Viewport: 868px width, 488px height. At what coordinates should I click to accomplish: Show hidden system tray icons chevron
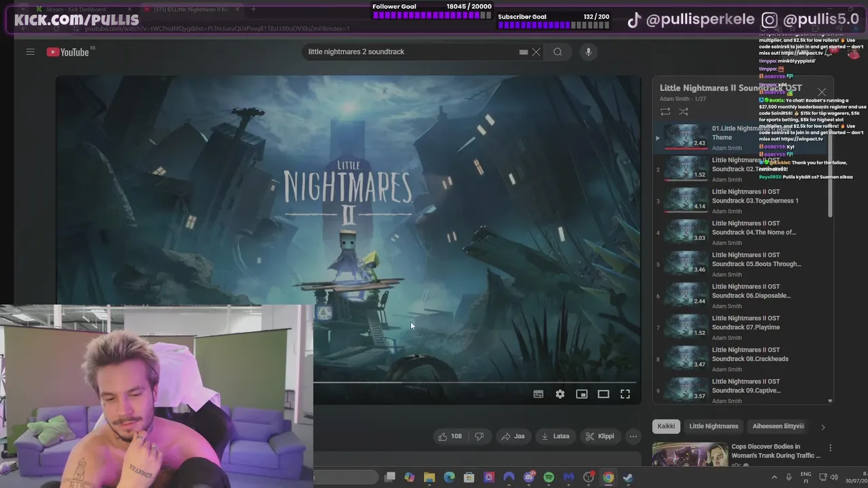(x=774, y=477)
